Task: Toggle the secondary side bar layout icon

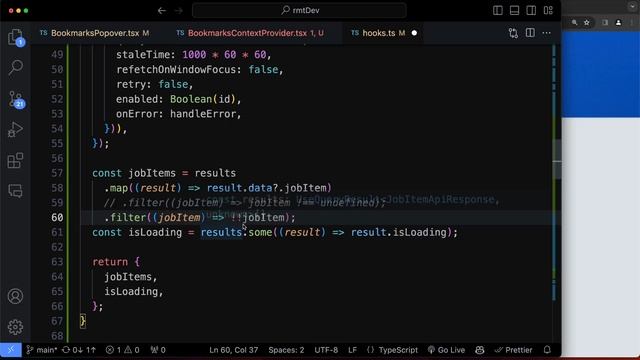Action: 531,11
